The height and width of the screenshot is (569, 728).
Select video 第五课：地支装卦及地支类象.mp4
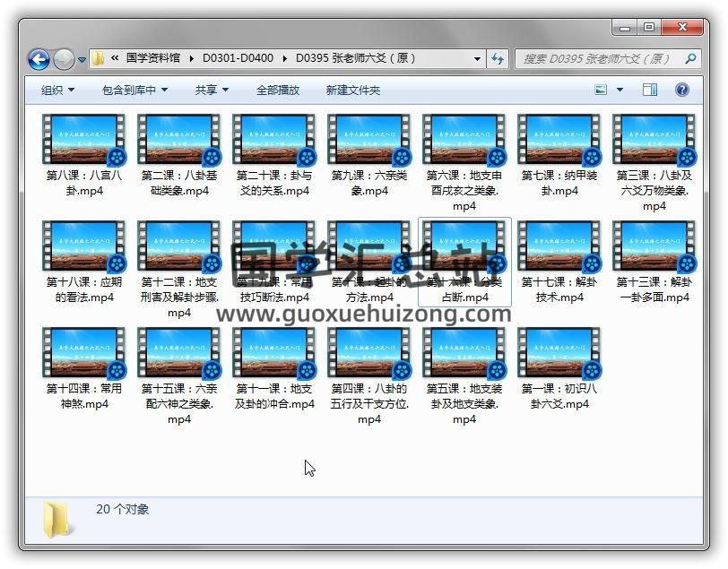(x=464, y=376)
